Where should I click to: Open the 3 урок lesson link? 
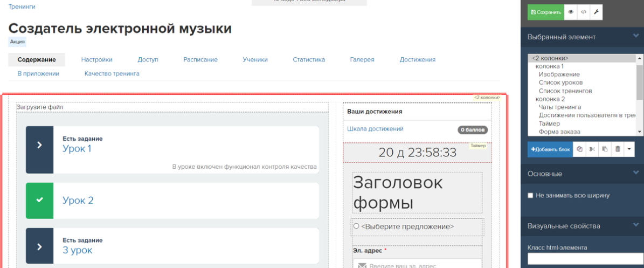(77, 250)
